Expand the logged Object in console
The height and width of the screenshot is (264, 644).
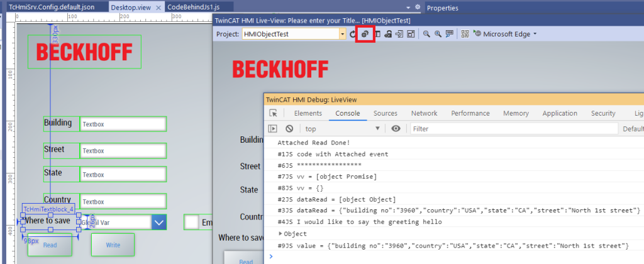(280, 234)
